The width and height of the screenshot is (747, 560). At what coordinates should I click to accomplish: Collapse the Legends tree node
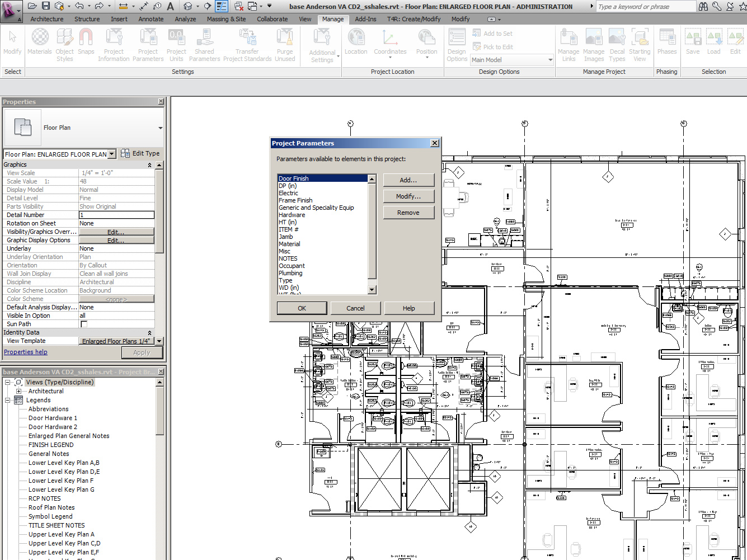coord(8,401)
